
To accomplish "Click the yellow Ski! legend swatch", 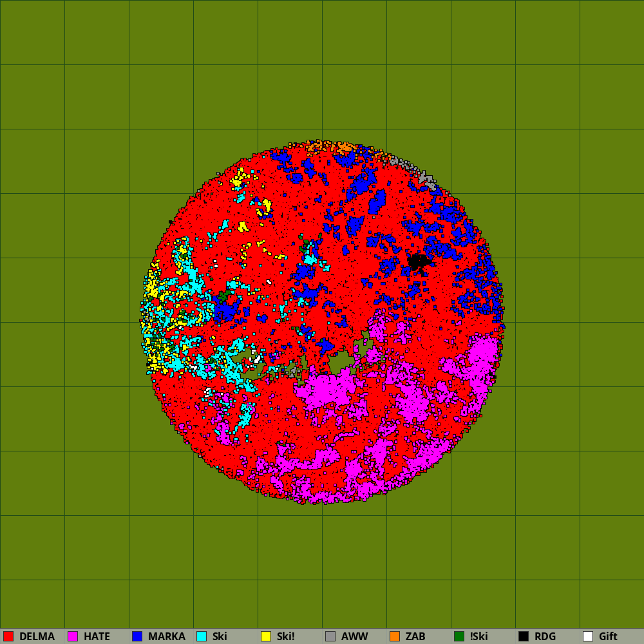I will [266, 636].
